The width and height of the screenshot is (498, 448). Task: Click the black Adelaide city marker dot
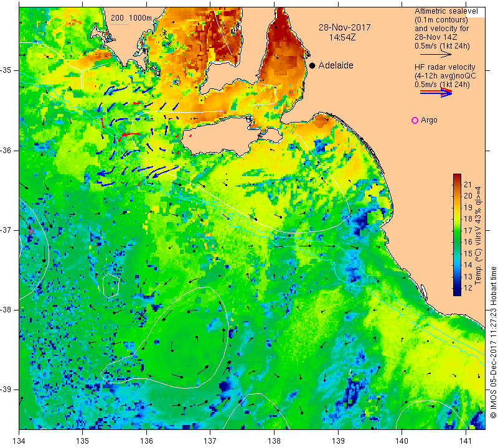click(x=312, y=65)
